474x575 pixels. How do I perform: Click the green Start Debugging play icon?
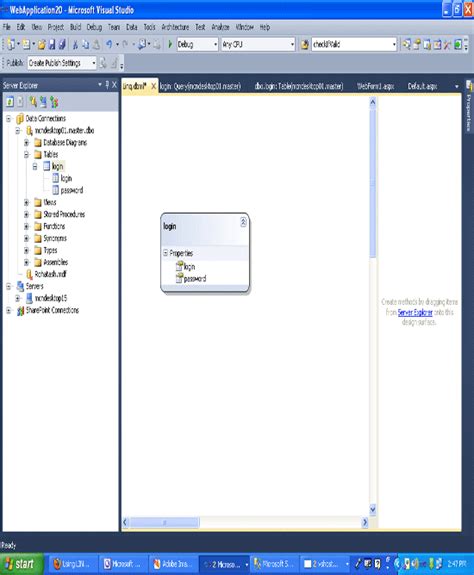170,45
